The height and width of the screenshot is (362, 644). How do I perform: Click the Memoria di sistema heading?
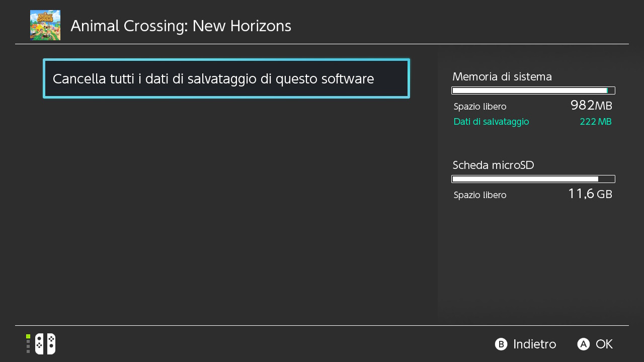click(x=502, y=77)
